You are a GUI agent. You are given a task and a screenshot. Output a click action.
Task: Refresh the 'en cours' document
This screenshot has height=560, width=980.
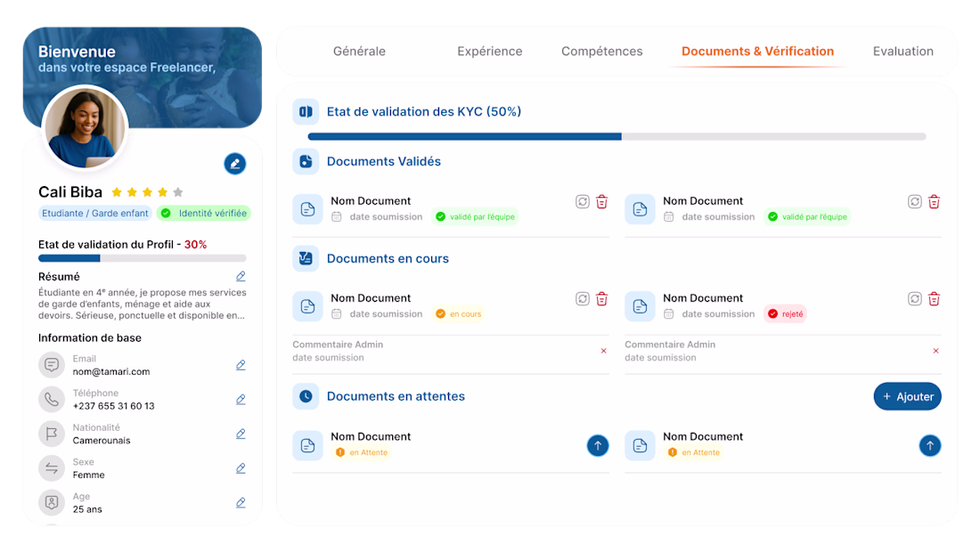583,299
